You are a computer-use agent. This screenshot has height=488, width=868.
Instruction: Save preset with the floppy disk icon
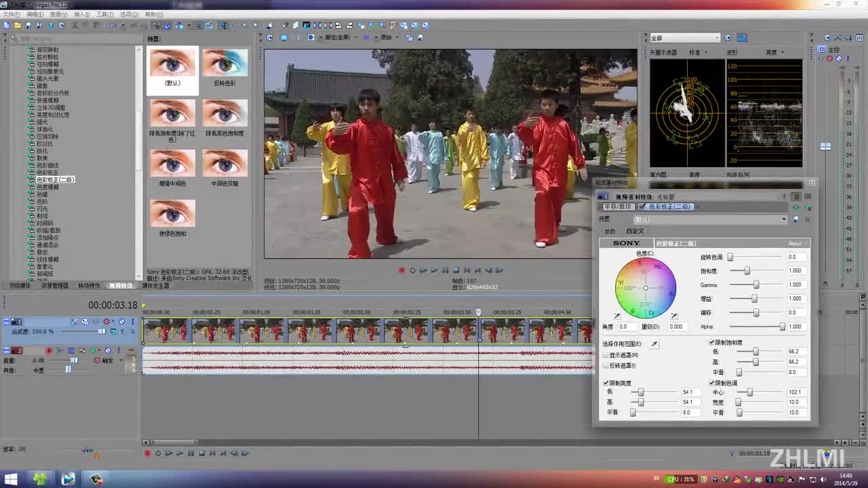click(x=796, y=220)
